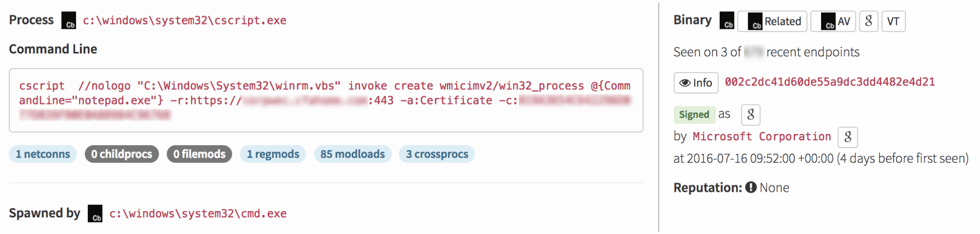Click inside the command line text box
980x234 pixels.
pos(326,100)
